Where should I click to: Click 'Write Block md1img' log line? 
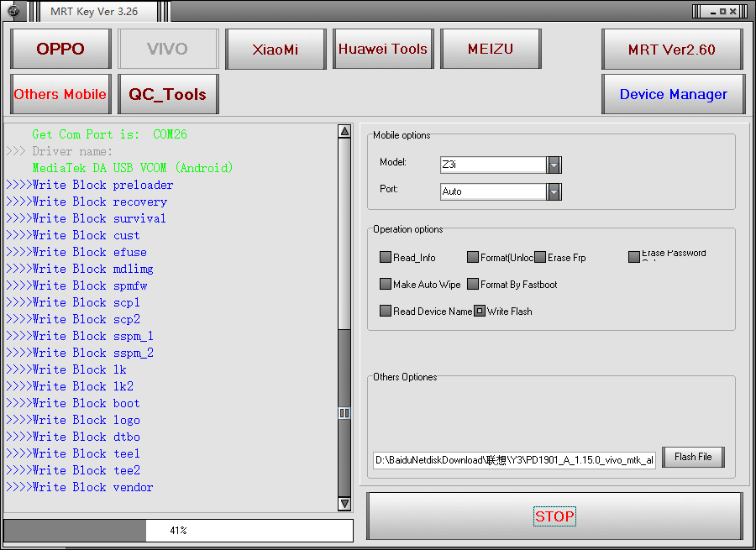pos(80,269)
